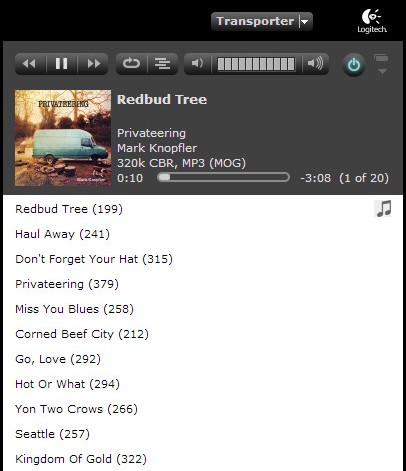Select Haul Away in the playlist
The height and width of the screenshot is (471, 406).
point(62,234)
